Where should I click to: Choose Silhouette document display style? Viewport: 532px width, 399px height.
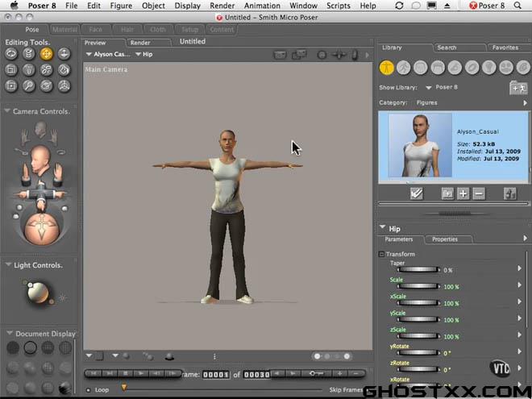pos(13,347)
